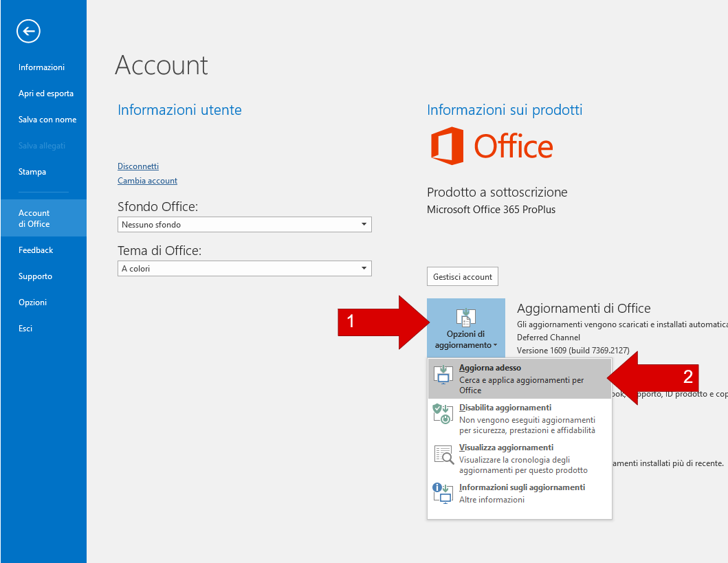The height and width of the screenshot is (563, 728).
Task: Open the Stampa page
Action: pos(32,172)
